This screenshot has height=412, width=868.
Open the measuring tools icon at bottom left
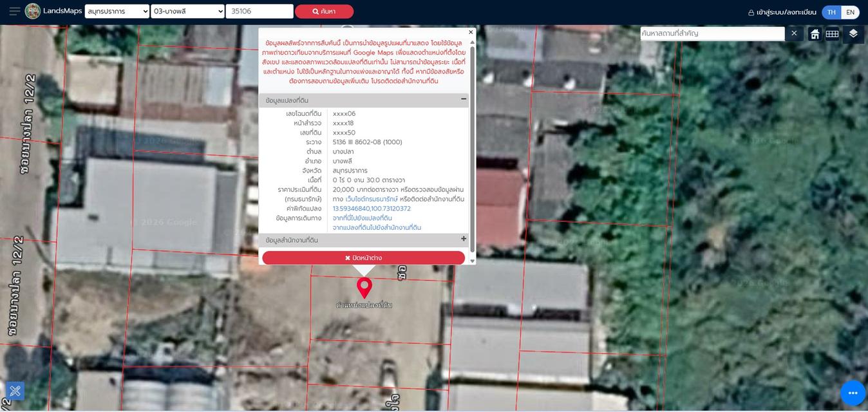tap(15, 391)
